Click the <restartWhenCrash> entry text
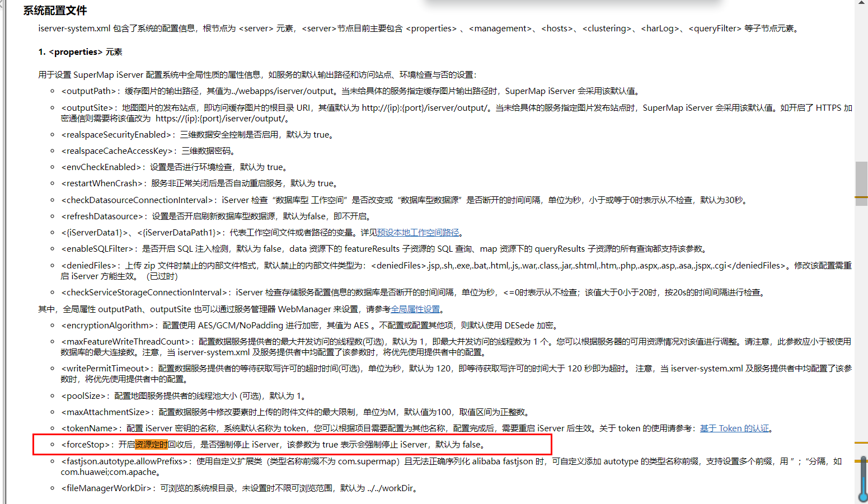The height and width of the screenshot is (504, 868). coord(200,183)
